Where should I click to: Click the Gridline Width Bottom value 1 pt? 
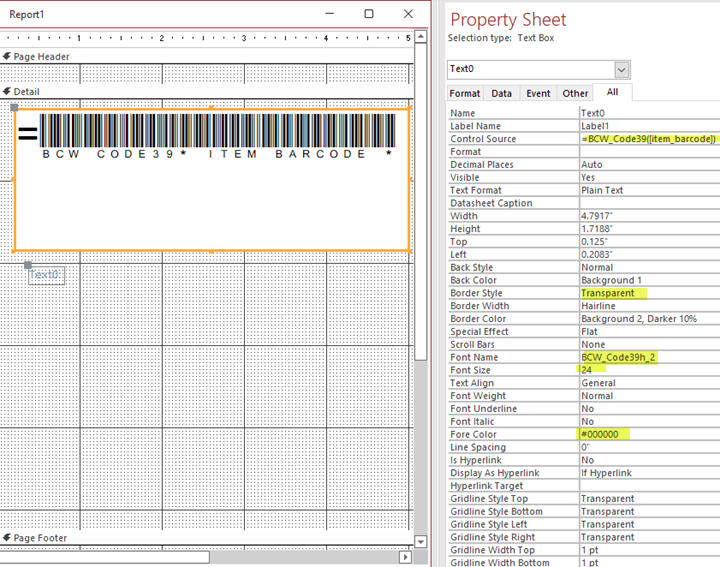tap(650, 562)
